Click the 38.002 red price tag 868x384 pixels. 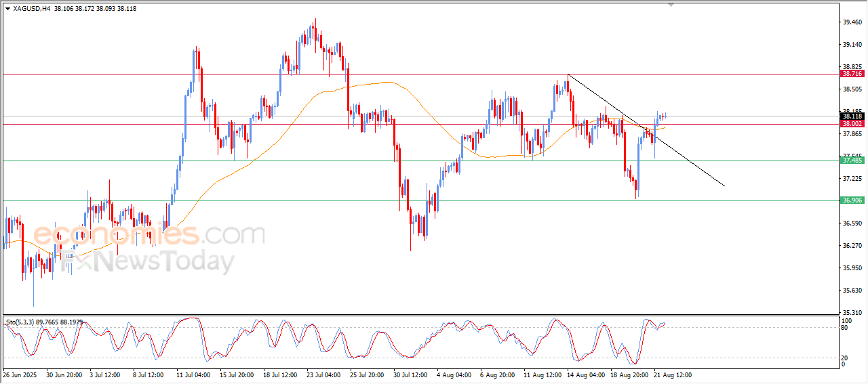[x=852, y=124]
